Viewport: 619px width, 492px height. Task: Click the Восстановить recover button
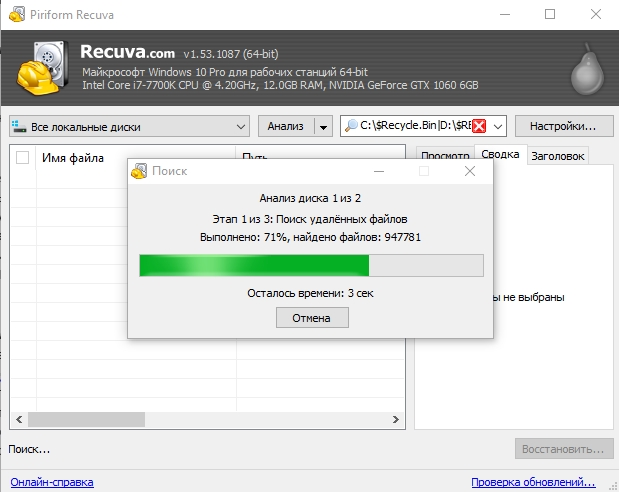tap(564, 449)
